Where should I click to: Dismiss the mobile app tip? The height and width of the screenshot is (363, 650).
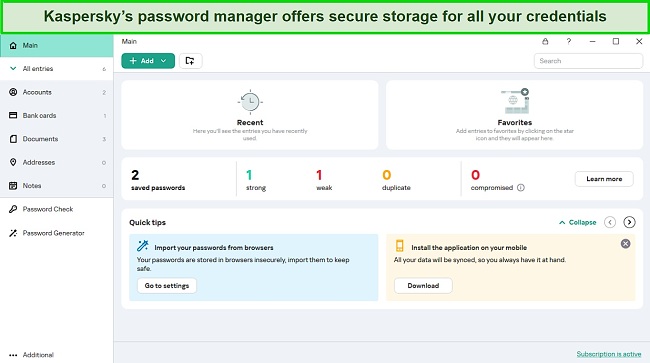626,244
